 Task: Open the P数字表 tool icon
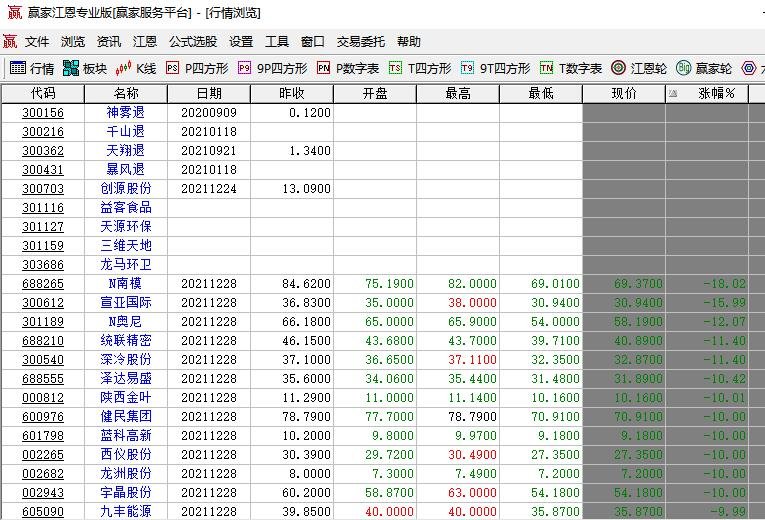(323, 68)
